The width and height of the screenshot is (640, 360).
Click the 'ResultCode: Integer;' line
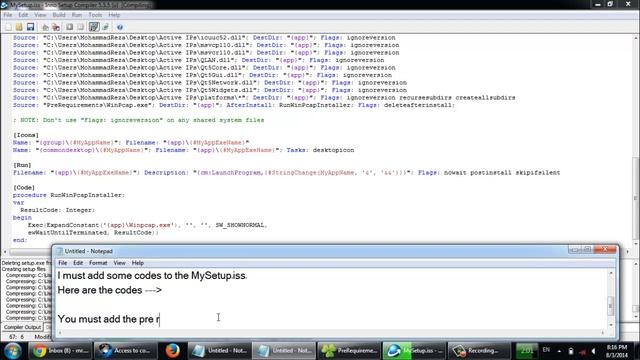click(x=58, y=210)
